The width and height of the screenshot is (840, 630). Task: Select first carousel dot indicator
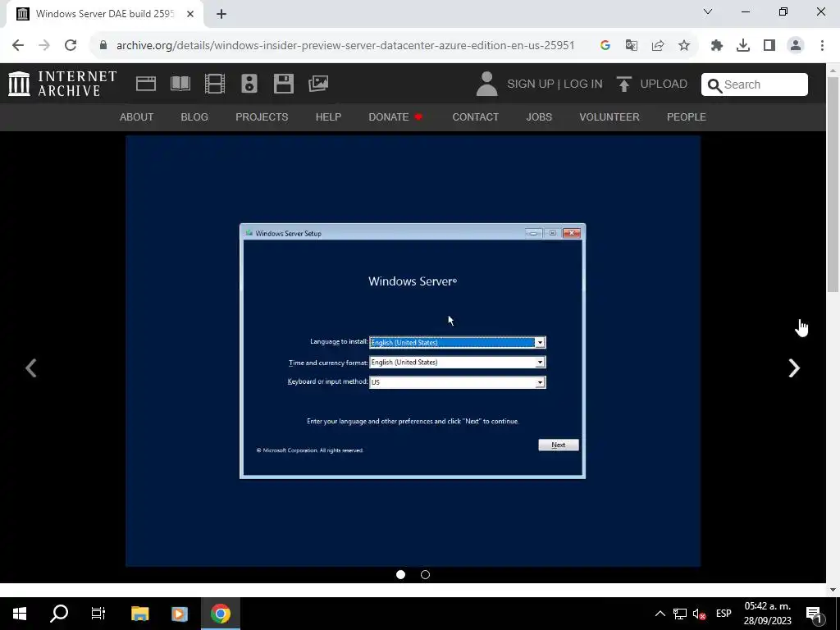pyautogui.click(x=400, y=574)
